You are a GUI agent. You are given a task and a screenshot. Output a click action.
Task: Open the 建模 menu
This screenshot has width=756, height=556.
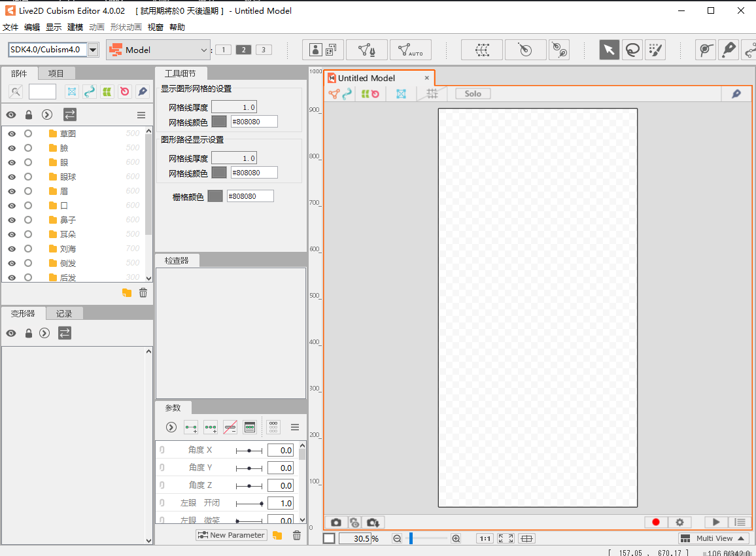pyautogui.click(x=75, y=27)
